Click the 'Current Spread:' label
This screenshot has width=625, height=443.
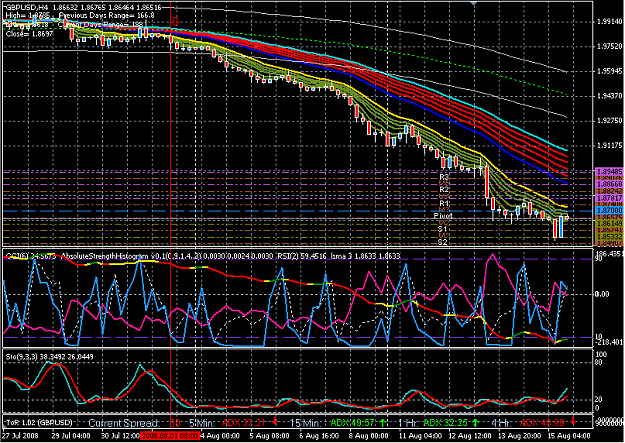pyautogui.click(x=124, y=423)
